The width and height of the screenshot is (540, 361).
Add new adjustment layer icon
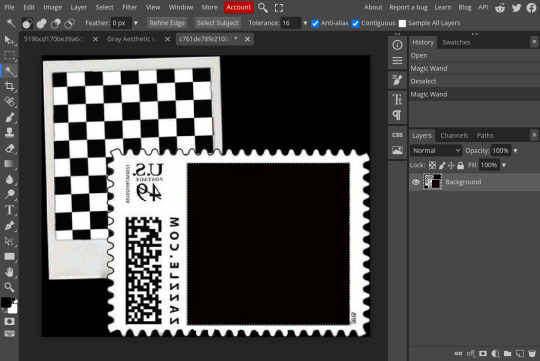pyautogui.click(x=495, y=353)
